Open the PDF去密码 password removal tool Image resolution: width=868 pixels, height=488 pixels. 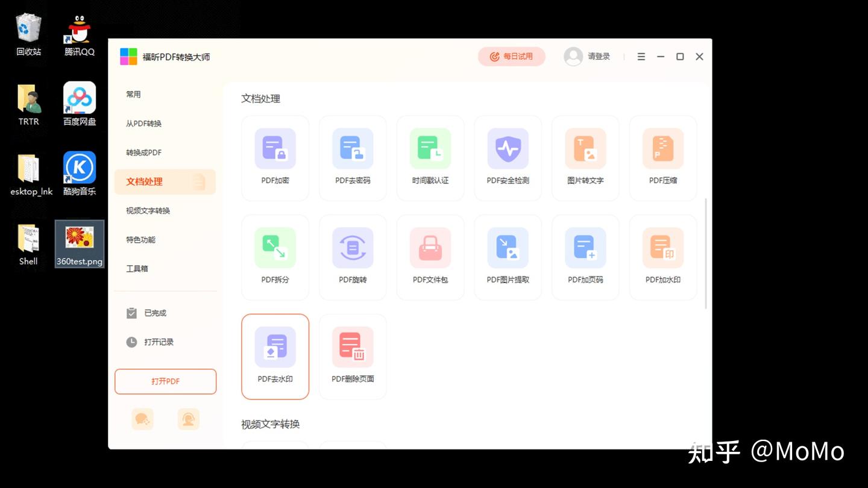[353, 158]
